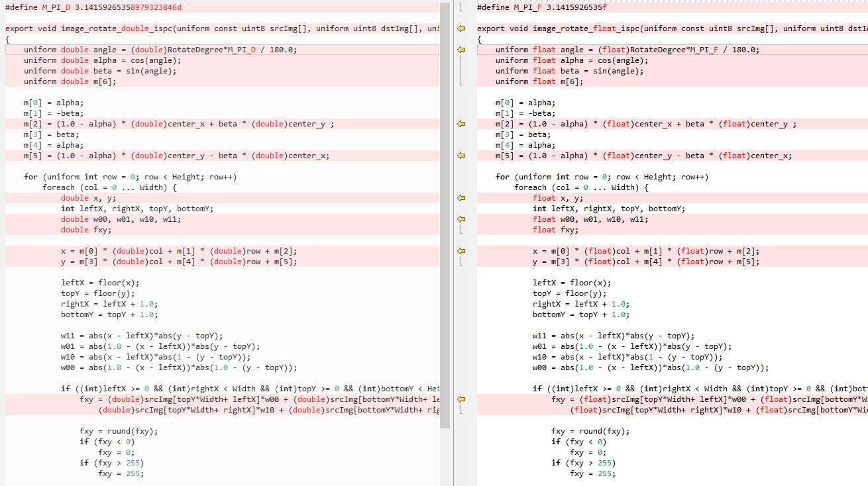
Task: Click 'int leftX, rightX, topY, bottomY;' in float pane
Action: click(609, 209)
